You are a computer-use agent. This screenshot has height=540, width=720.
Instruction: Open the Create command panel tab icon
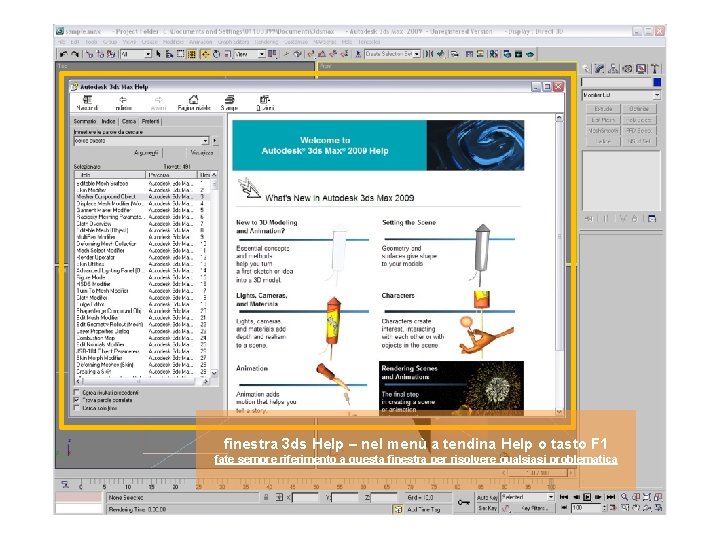(586, 69)
